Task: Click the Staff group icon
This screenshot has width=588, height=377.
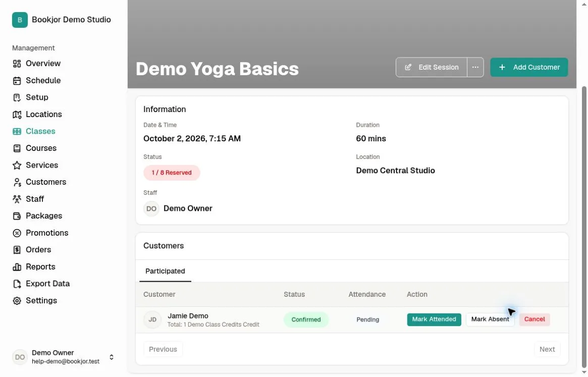Action: pyautogui.click(x=17, y=199)
